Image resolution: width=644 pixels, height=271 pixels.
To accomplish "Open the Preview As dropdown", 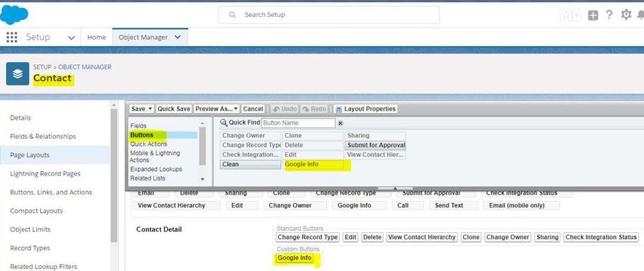I will coord(216,109).
